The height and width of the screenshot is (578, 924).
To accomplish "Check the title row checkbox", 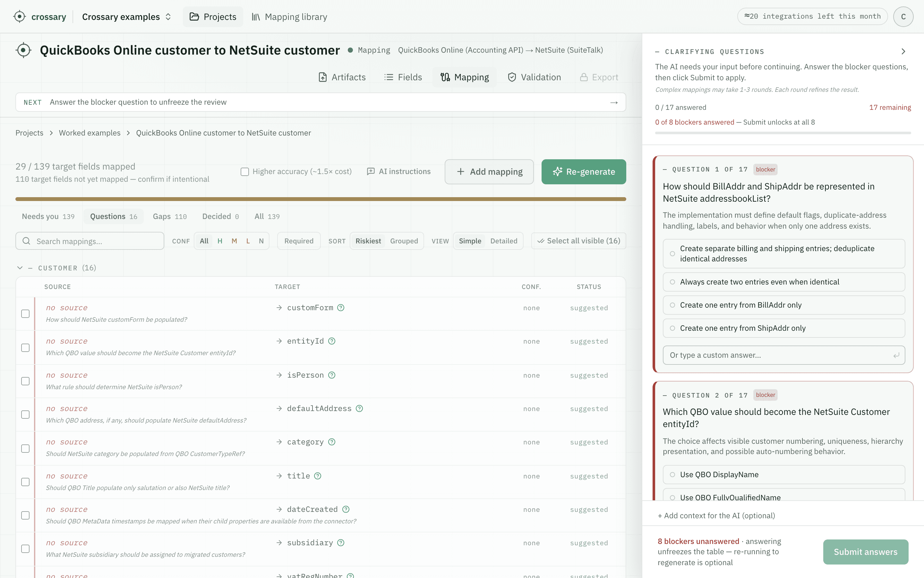I will [x=25, y=482].
